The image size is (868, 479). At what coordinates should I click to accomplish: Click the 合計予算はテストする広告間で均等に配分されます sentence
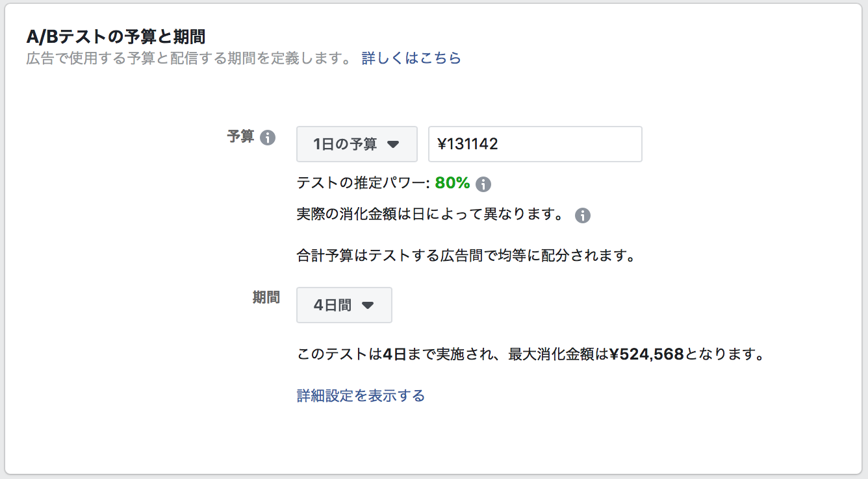point(465,256)
